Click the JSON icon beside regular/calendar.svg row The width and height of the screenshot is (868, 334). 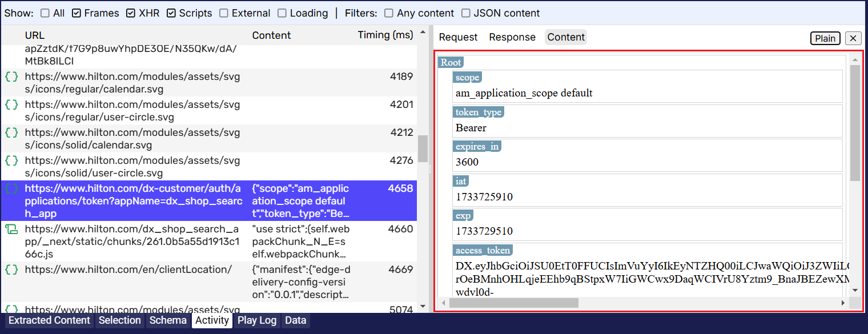11,77
